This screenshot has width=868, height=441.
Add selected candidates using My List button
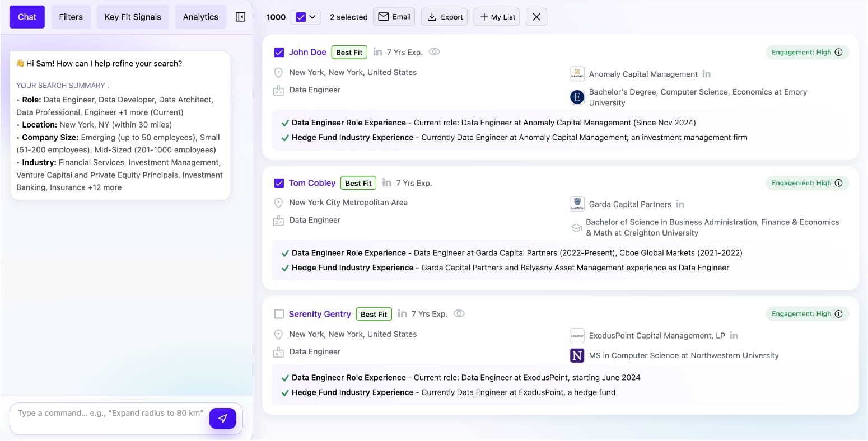tap(496, 17)
